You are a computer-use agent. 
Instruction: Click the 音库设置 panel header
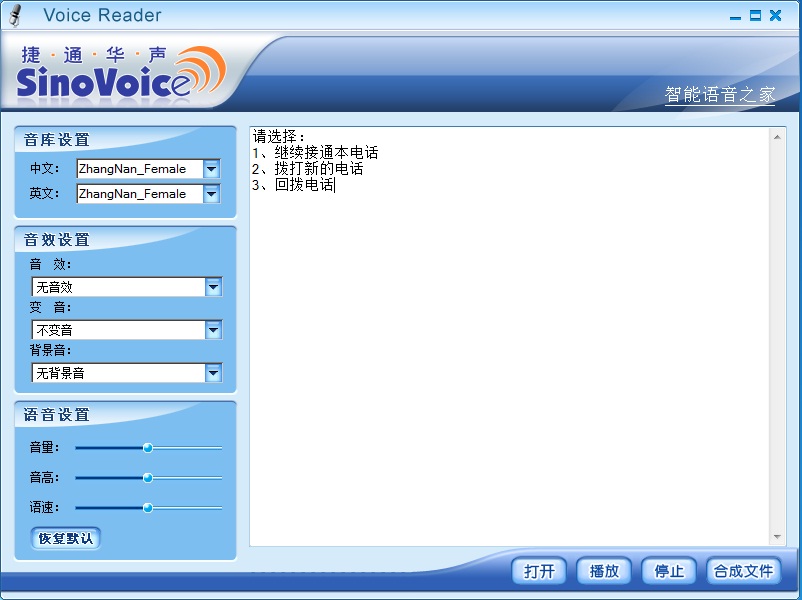pyautogui.click(x=57, y=140)
